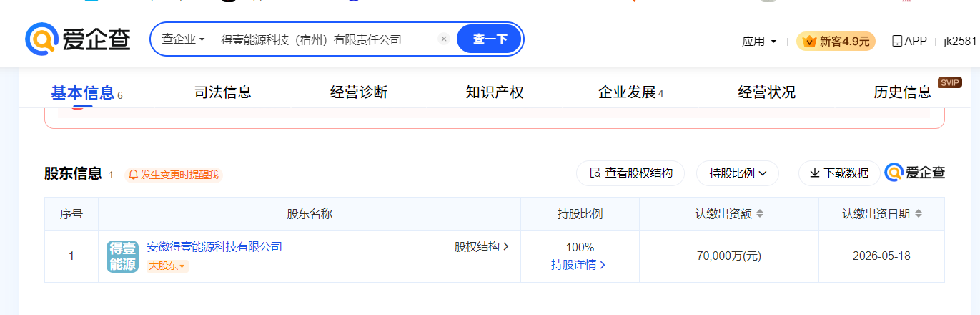
Task: Sort by 认缴出资额 column arrows
Action: (x=760, y=214)
